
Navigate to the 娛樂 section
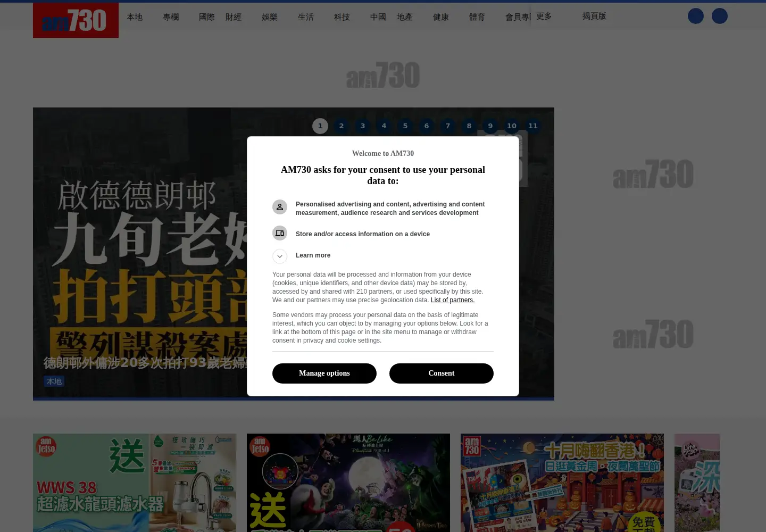pyautogui.click(x=270, y=17)
